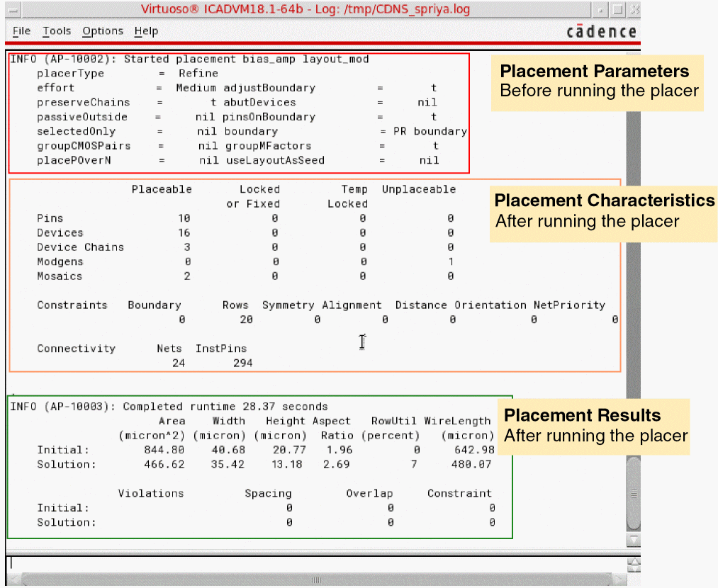Click the command input scroll up arrow

click(634, 561)
